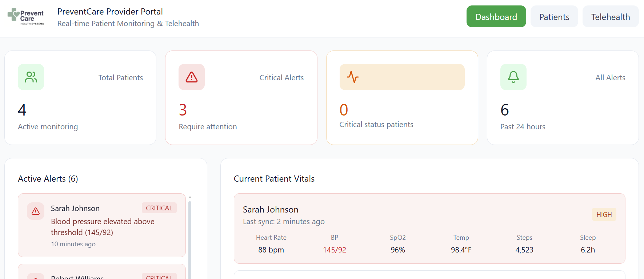Open Robert Williams' critical alert
This screenshot has width=644, height=279.
click(102, 274)
